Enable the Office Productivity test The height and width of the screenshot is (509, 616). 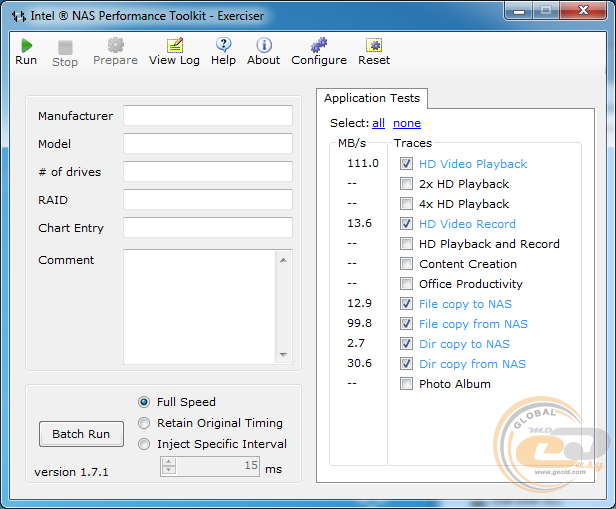(x=406, y=284)
